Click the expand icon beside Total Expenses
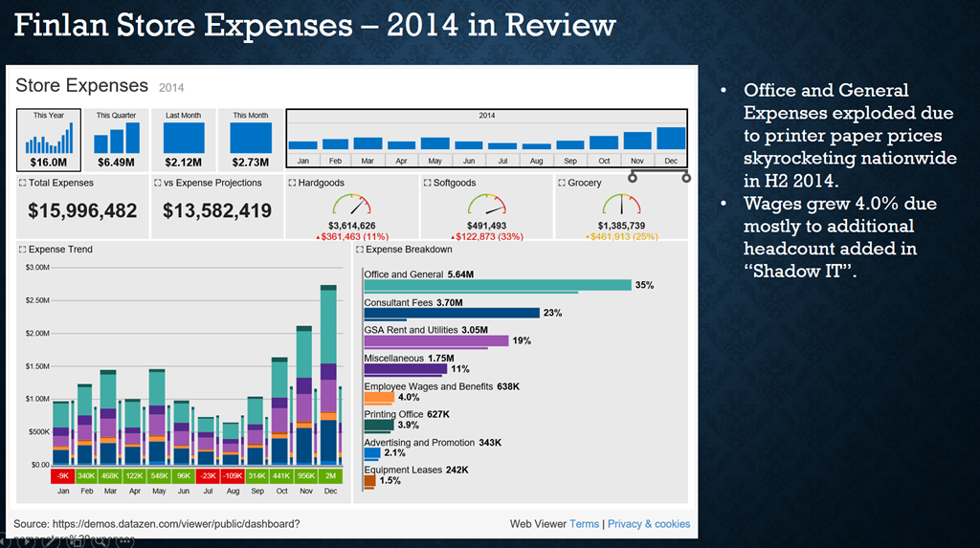Viewport: 980px width, 548px height. click(23, 183)
